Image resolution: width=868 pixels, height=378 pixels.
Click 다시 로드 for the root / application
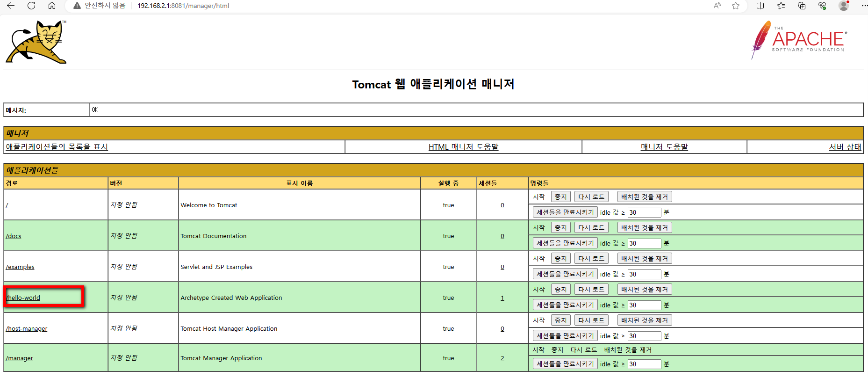[591, 197]
